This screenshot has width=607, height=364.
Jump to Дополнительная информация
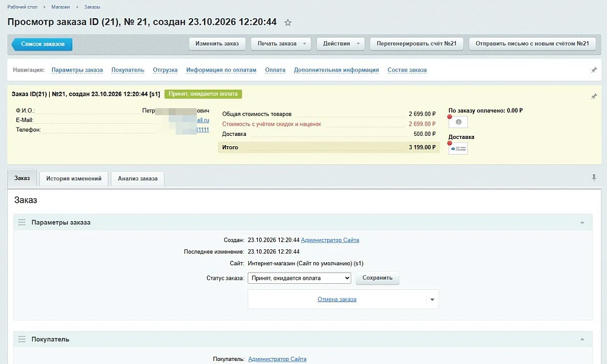tap(336, 70)
